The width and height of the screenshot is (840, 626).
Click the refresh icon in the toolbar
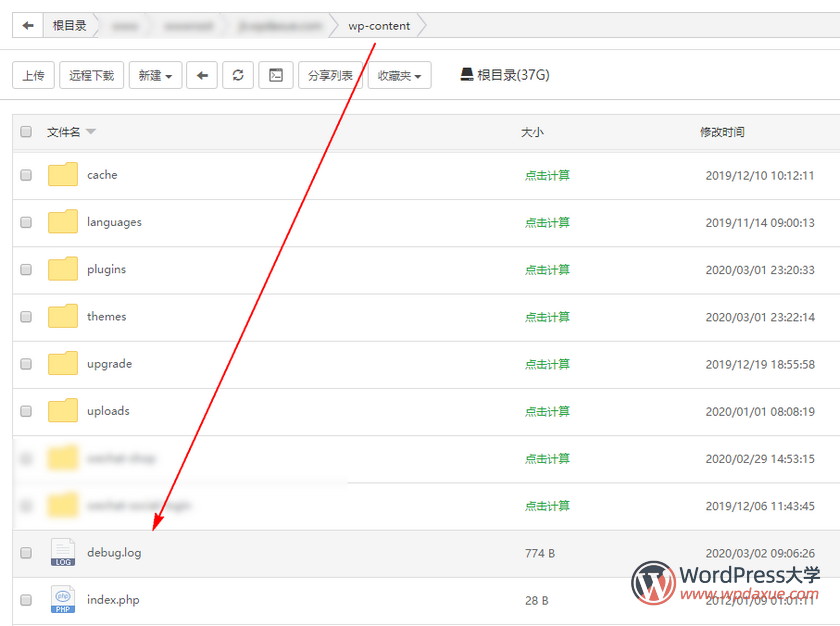tap(238, 75)
